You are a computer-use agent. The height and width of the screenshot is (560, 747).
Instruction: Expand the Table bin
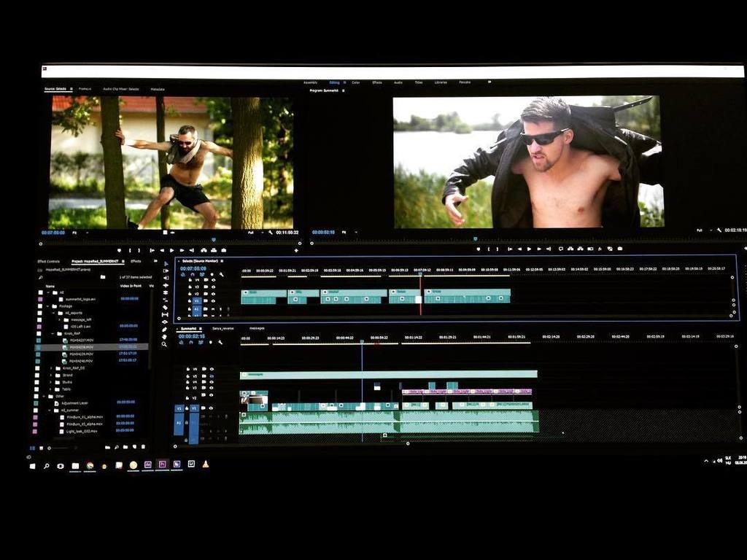coord(50,389)
